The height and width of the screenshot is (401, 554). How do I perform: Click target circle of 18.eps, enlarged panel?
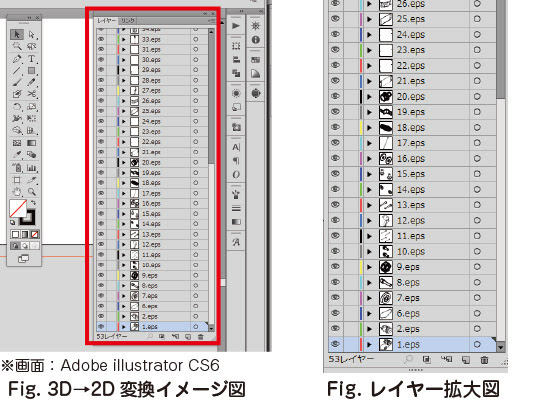tap(477, 127)
